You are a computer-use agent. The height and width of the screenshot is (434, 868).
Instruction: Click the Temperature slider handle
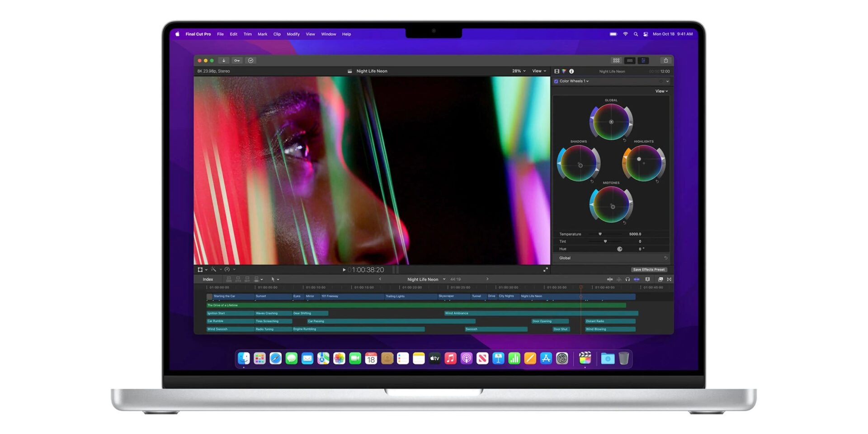pos(600,234)
